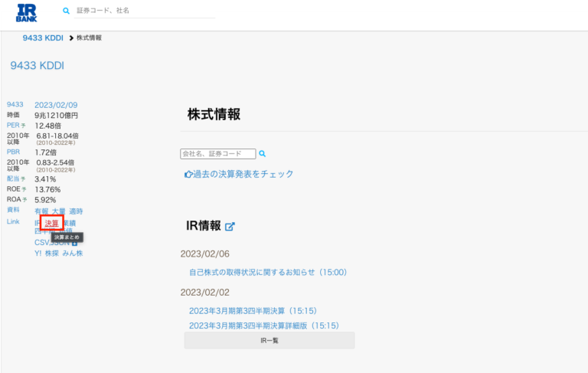The height and width of the screenshot is (373, 588).
Task: Focus the 会社名、証券コード input box
Action: pos(217,154)
